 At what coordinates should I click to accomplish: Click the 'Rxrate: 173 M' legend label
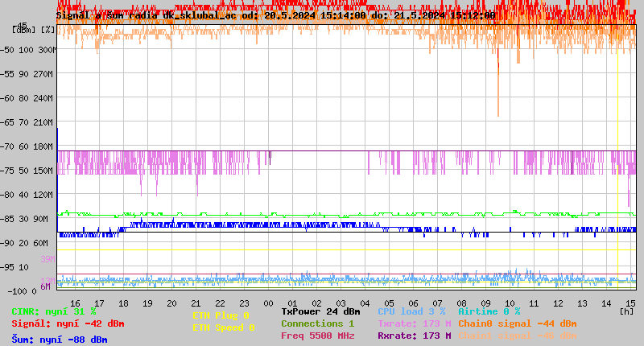click(x=415, y=336)
